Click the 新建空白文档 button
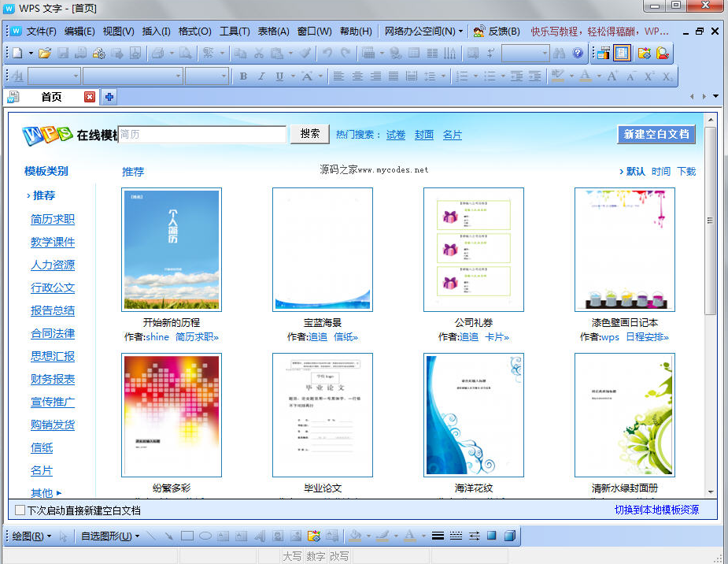The height and width of the screenshot is (564, 728). tap(656, 134)
